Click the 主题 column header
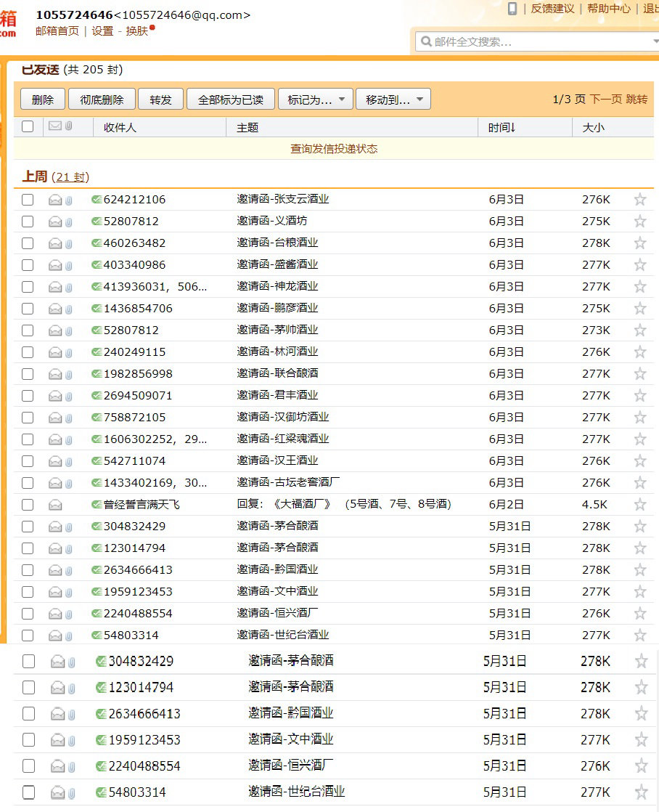The width and height of the screenshot is (659, 812). tap(247, 127)
